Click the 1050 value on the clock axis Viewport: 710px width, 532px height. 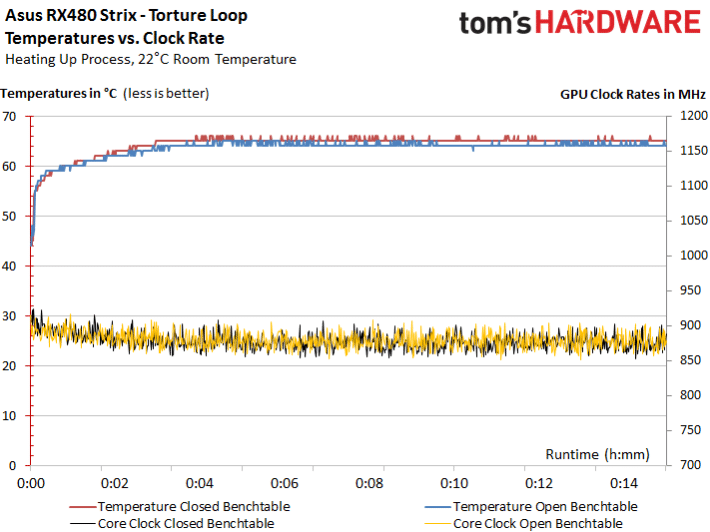[x=694, y=220]
